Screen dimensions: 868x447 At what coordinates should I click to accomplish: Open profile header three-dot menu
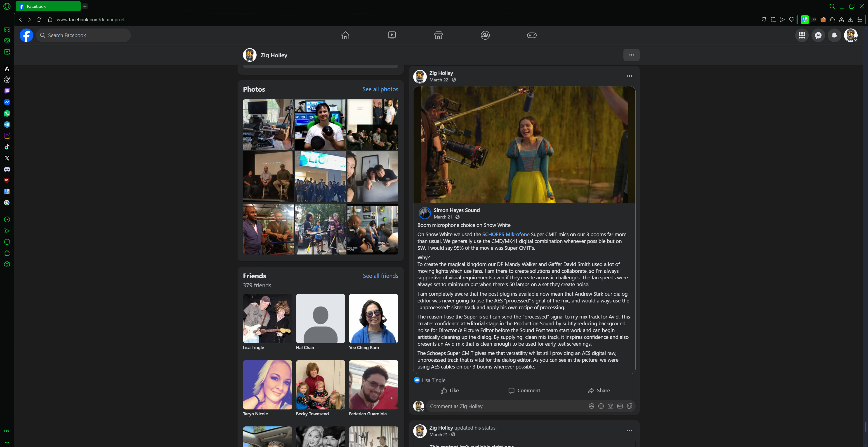(x=631, y=55)
